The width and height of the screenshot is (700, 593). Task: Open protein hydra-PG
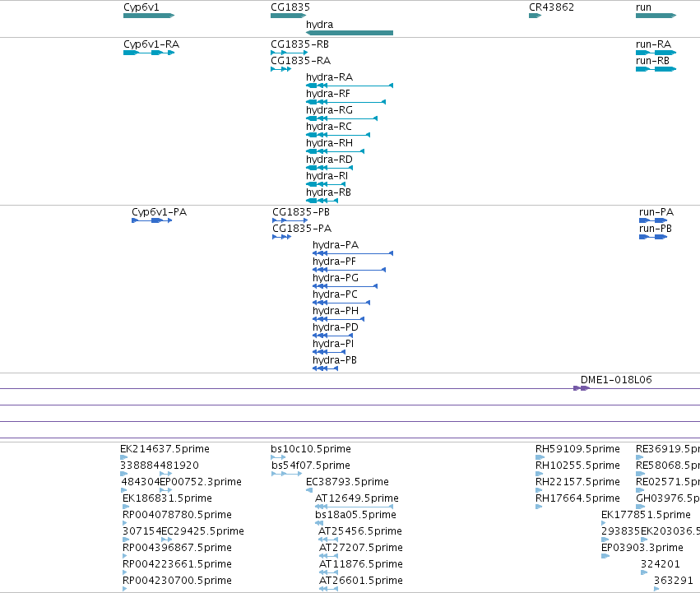click(x=345, y=286)
